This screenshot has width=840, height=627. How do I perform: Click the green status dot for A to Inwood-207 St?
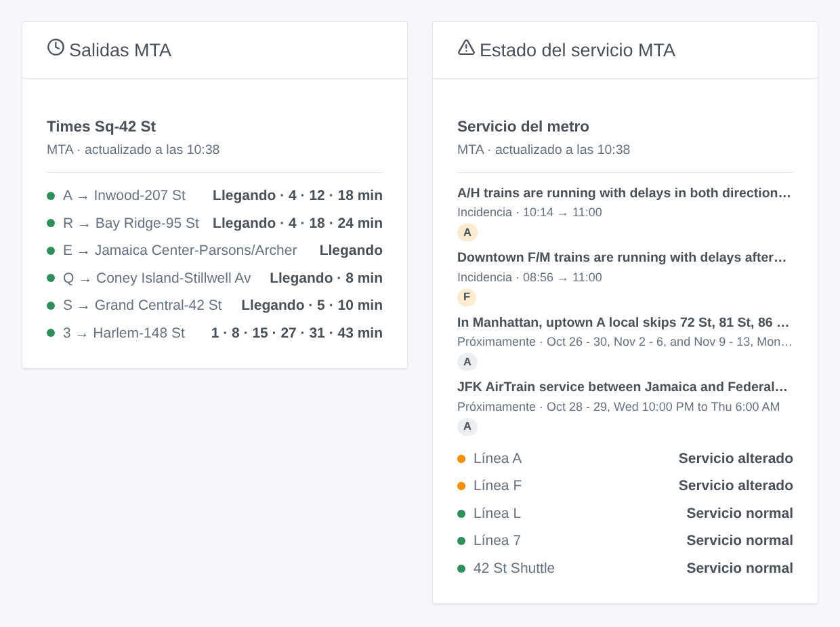51,196
